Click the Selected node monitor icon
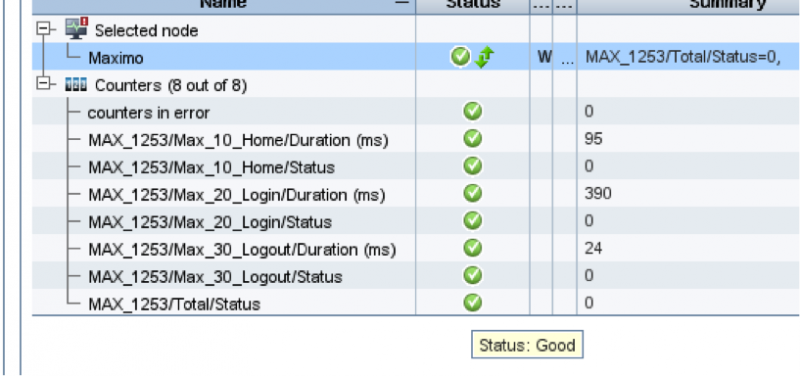 click(x=77, y=29)
